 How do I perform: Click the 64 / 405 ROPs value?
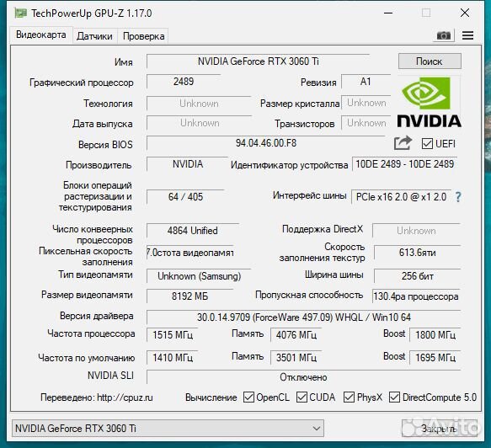point(185,197)
